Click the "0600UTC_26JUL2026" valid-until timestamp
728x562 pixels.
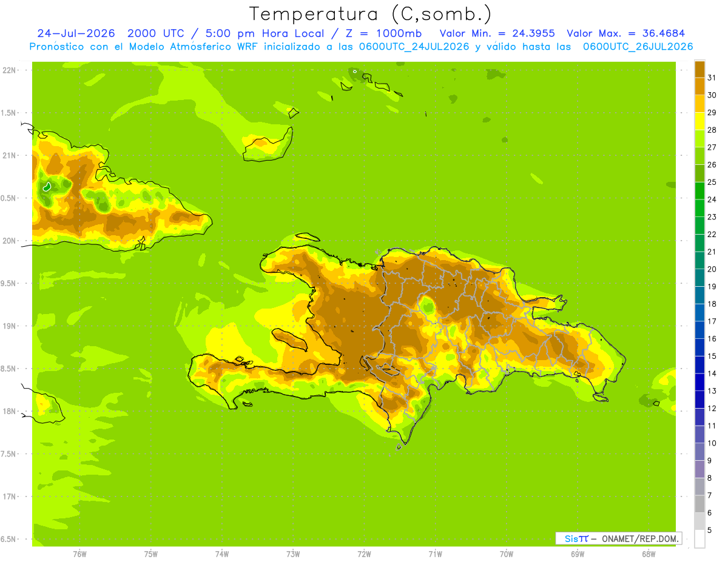[x=638, y=47]
